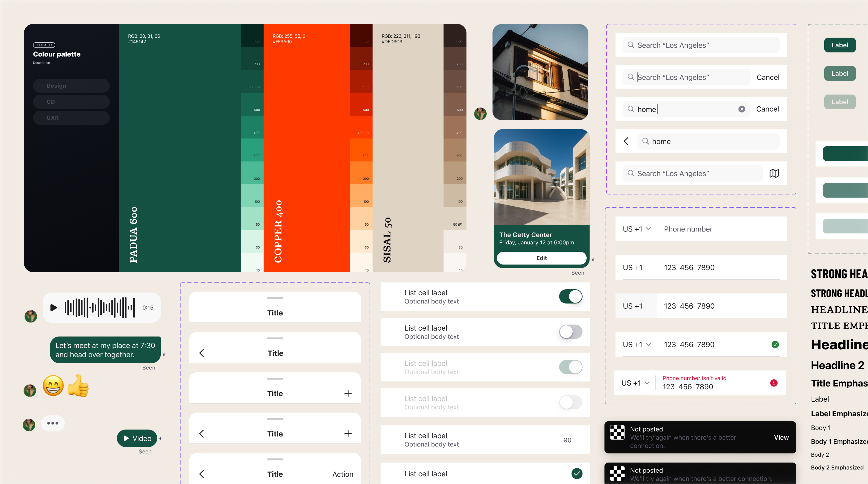Click the disabled off-state toggle
The width and height of the screenshot is (868, 484).
(x=571, y=402)
